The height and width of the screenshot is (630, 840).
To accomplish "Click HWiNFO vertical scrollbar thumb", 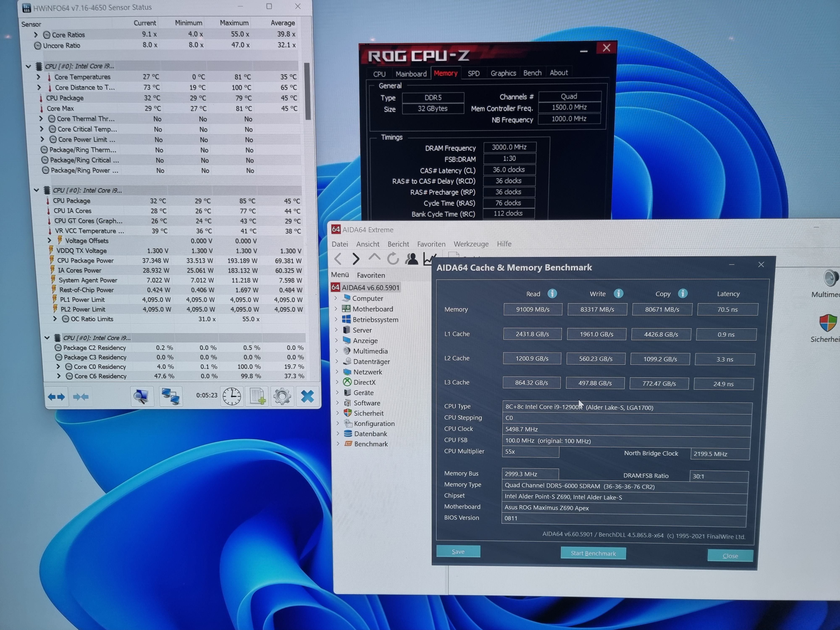I will tap(307, 91).
